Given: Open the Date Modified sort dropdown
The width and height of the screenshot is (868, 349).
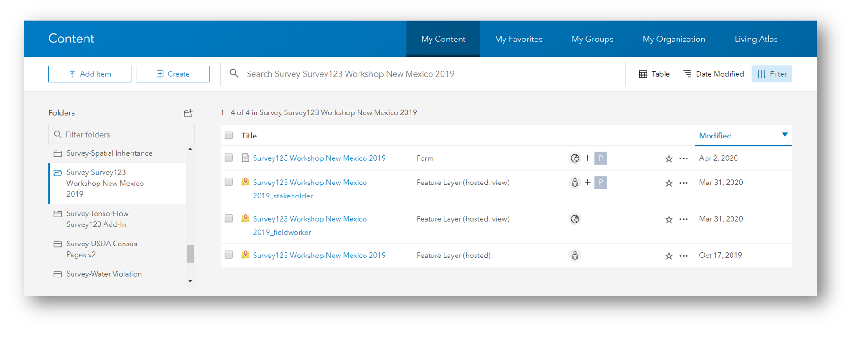Looking at the screenshot, I should point(713,74).
